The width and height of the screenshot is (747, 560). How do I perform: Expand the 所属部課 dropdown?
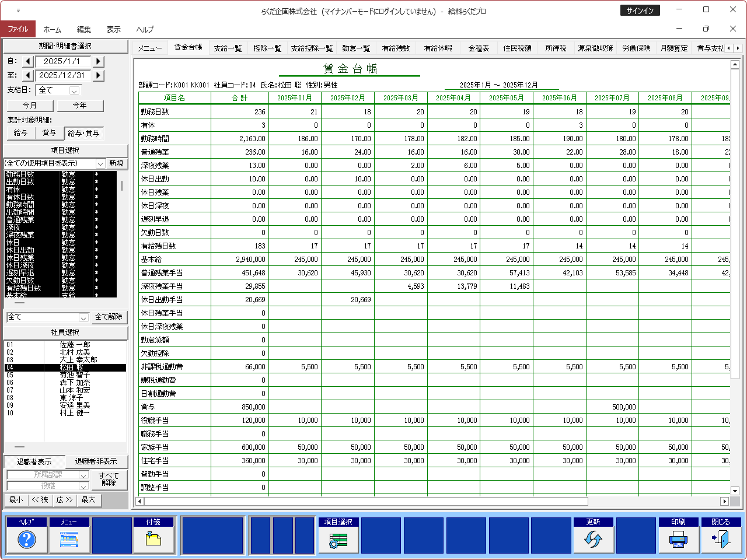click(x=83, y=475)
